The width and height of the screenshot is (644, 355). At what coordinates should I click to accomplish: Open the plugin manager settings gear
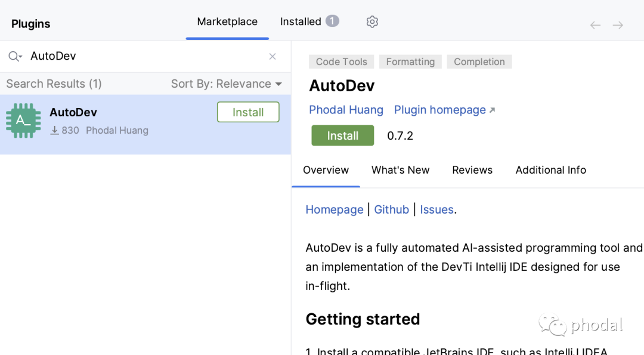[372, 21]
